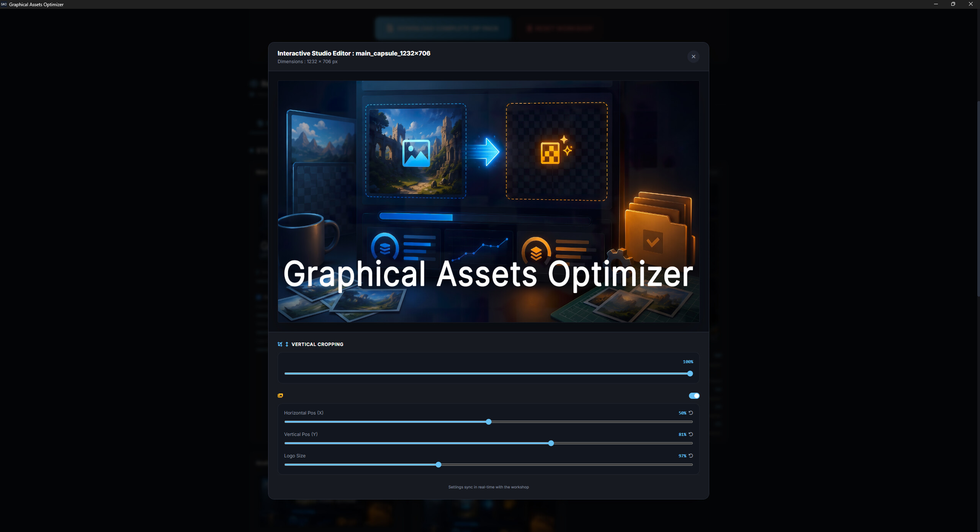The image size is (980, 532).
Task: Close the Interactive Studio Editor dialog
Action: pyautogui.click(x=693, y=57)
